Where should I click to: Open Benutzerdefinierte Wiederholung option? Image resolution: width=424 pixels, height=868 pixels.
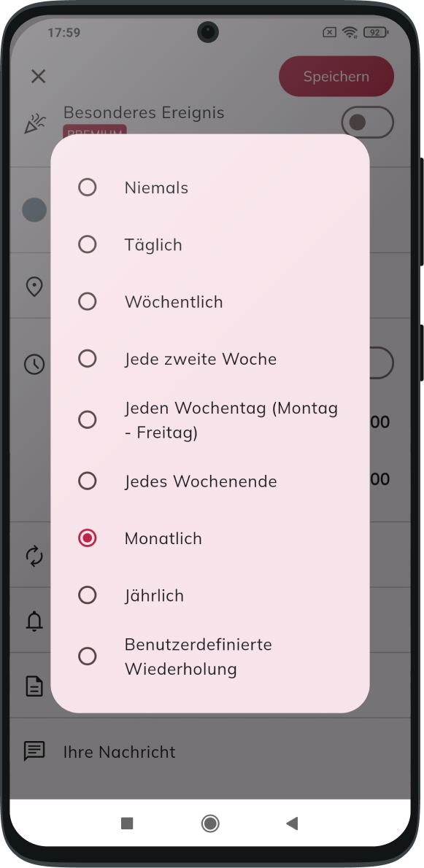pos(209,656)
